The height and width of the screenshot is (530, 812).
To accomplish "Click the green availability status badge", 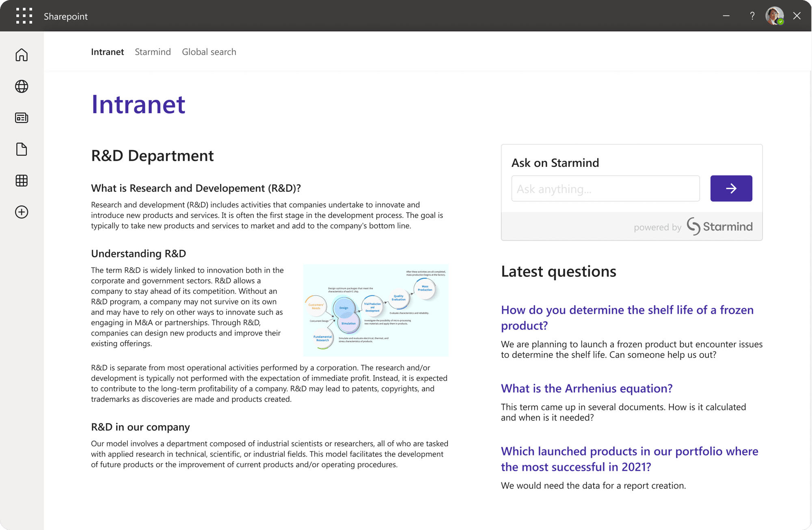I will [x=781, y=21].
